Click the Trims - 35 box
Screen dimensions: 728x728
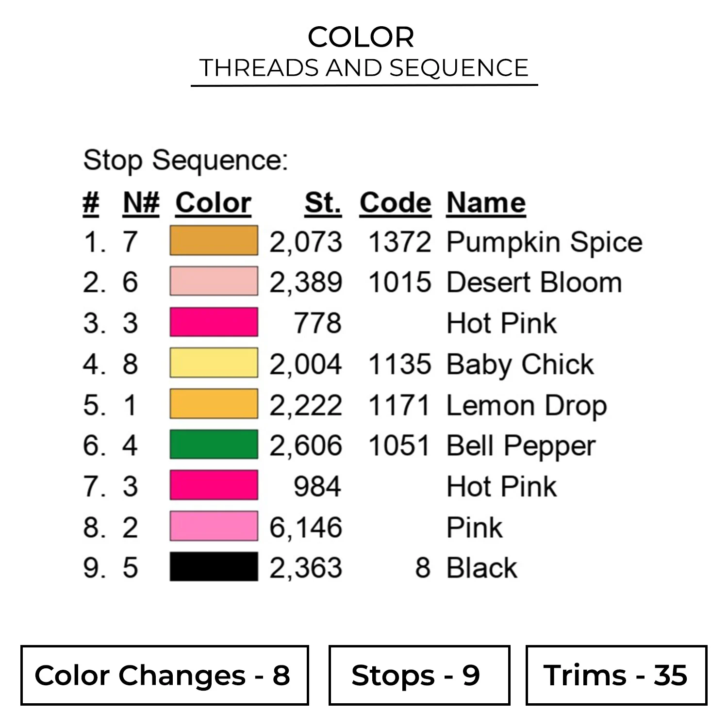[x=616, y=675]
